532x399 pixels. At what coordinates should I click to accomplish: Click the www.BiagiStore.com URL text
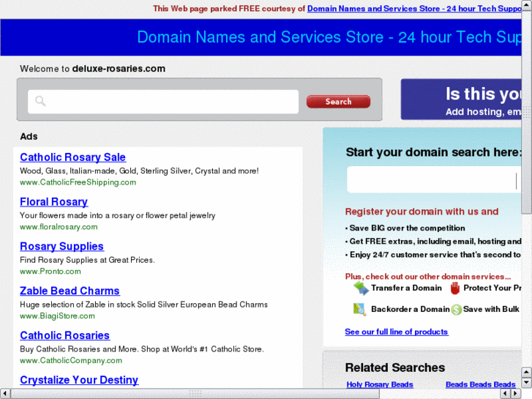click(x=57, y=316)
